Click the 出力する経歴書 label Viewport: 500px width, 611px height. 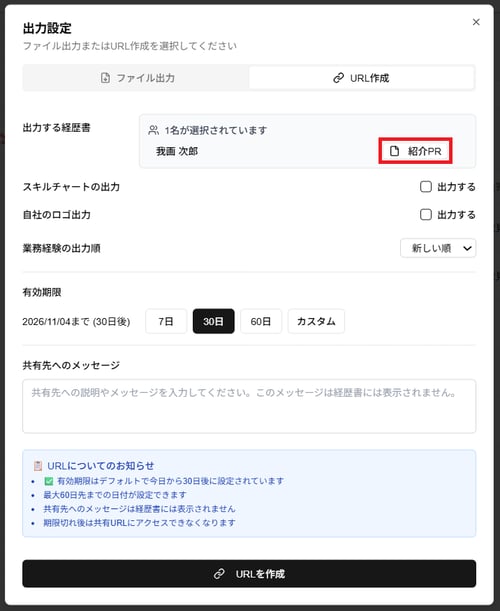coord(57,128)
